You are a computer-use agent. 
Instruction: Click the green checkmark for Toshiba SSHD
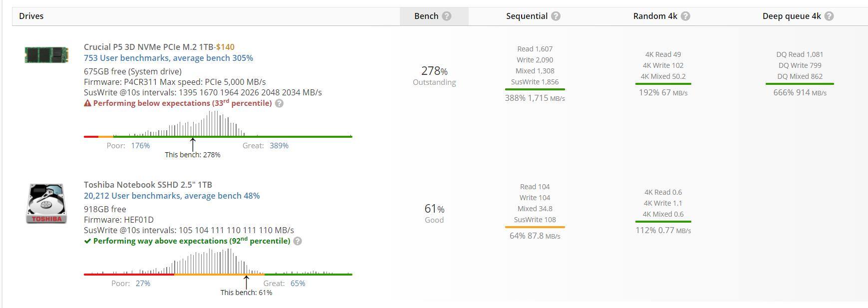tap(87, 241)
